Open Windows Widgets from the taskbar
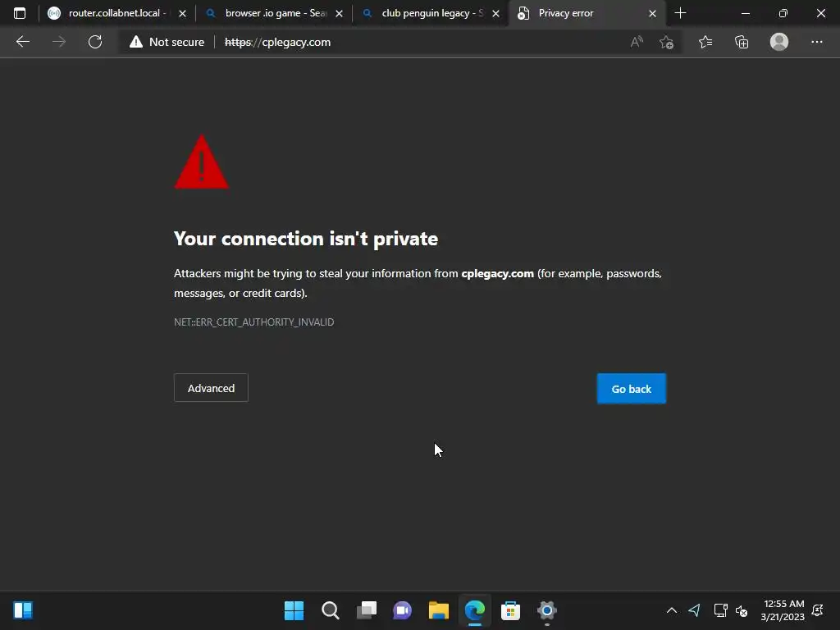Screen dimensions: 840x630 (x=23, y=610)
